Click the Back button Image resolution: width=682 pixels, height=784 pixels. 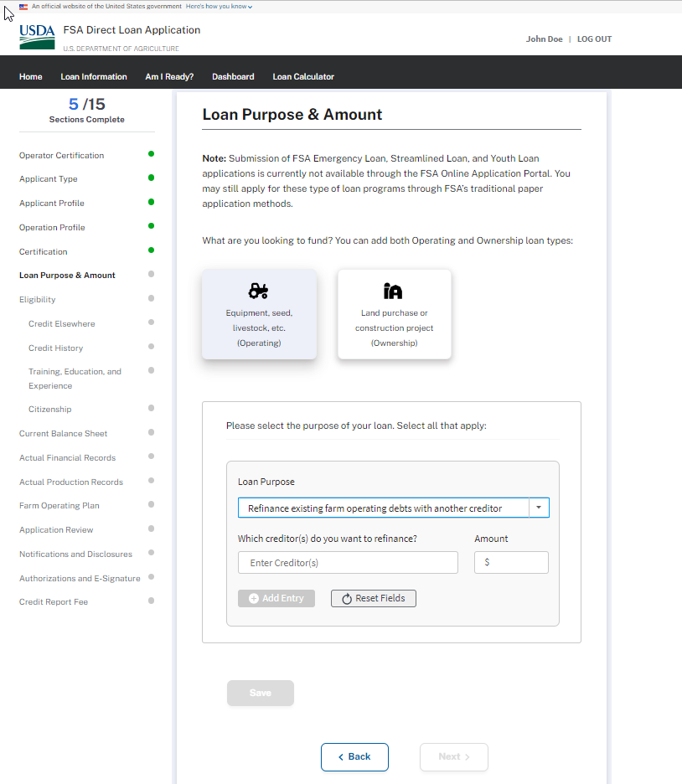click(354, 757)
